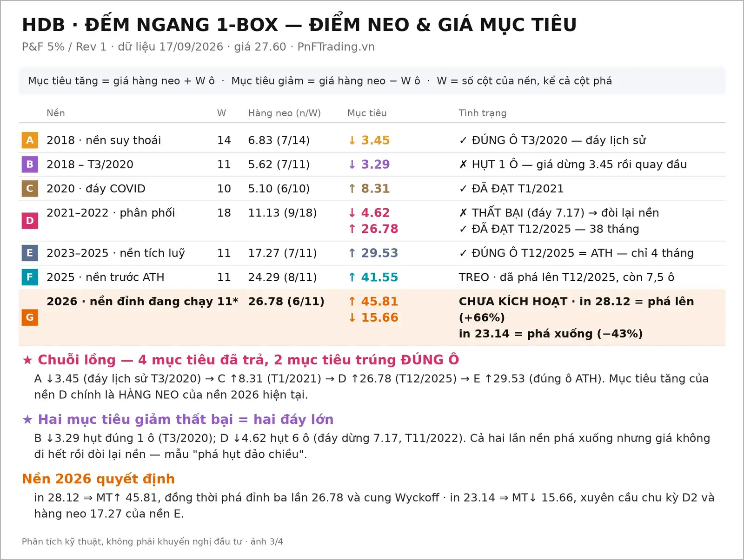This screenshot has height=560, width=744.
Task: Click the formula note "Mục tiêu tăng = giá hàng neo + W ô"
Action: click(x=121, y=81)
